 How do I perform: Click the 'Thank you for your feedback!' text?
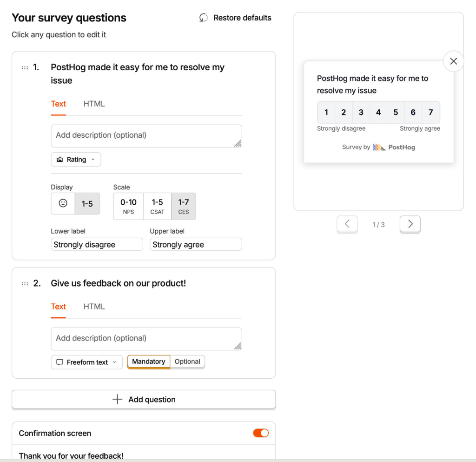point(71,455)
